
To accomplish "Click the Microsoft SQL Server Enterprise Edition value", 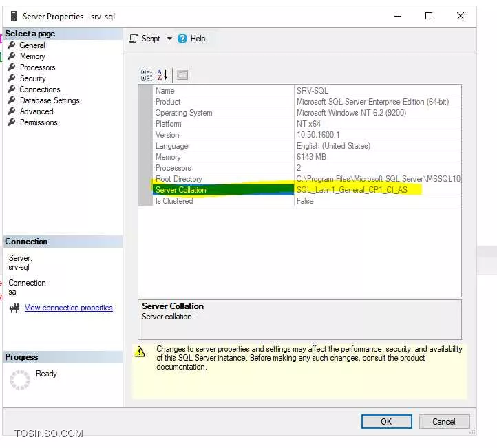I will (372, 102).
